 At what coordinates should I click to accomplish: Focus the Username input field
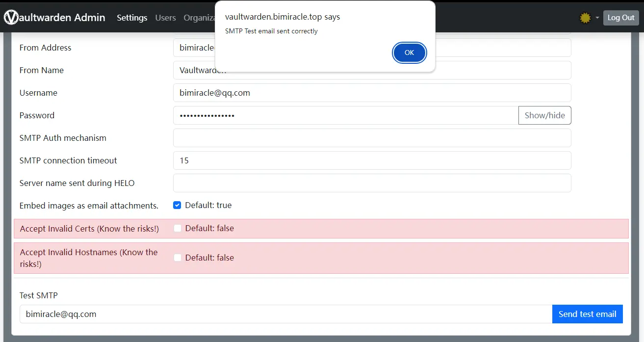tap(372, 93)
